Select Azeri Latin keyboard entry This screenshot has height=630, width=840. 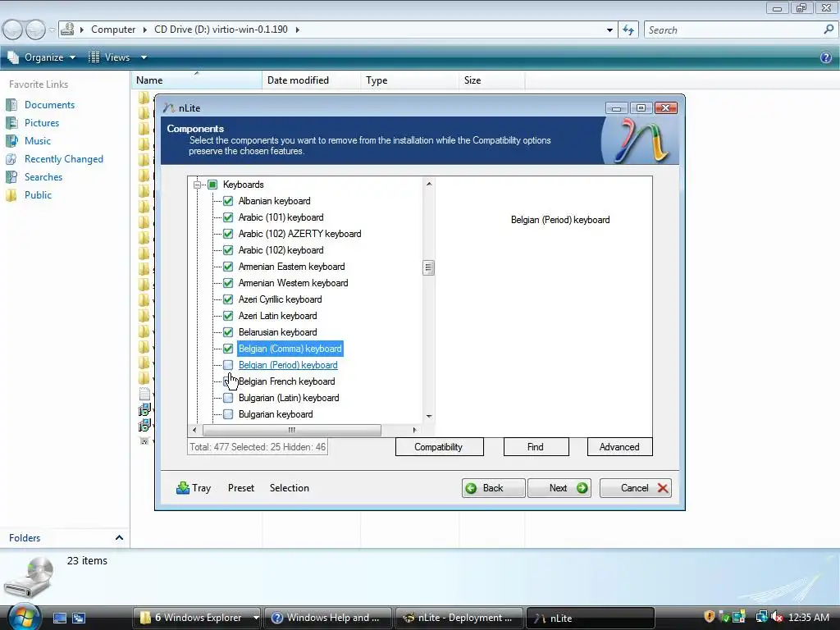tap(277, 316)
